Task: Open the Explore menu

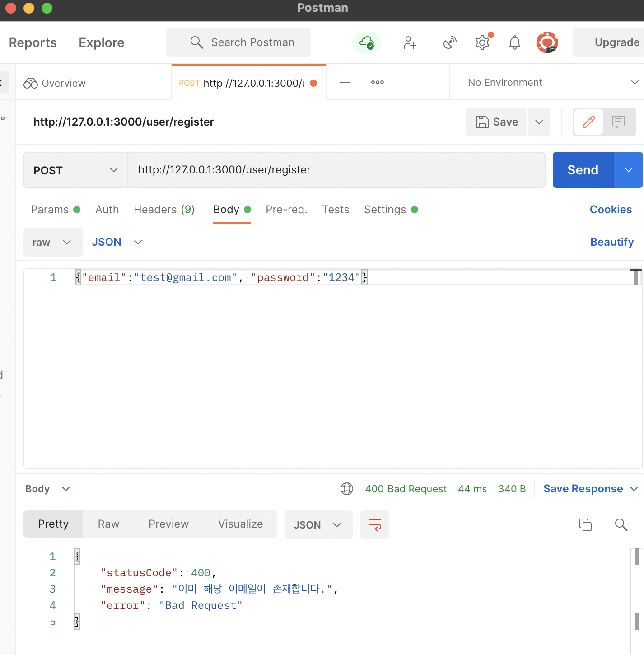Action: (x=102, y=42)
